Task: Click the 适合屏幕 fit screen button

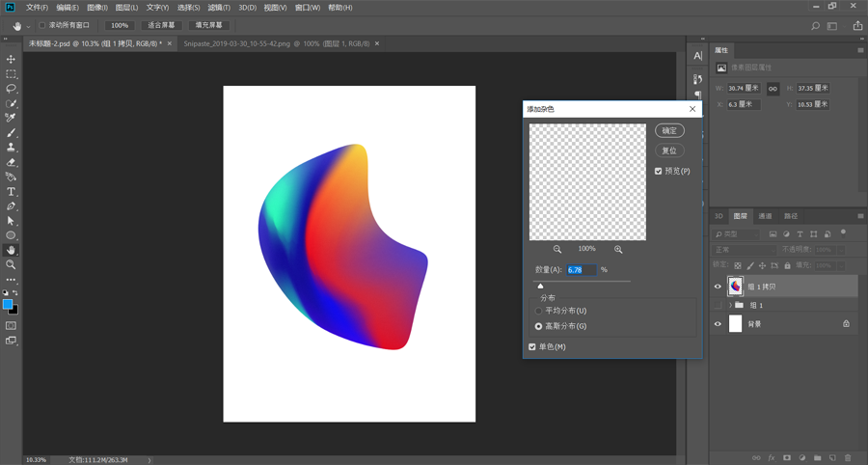Action: [161, 25]
